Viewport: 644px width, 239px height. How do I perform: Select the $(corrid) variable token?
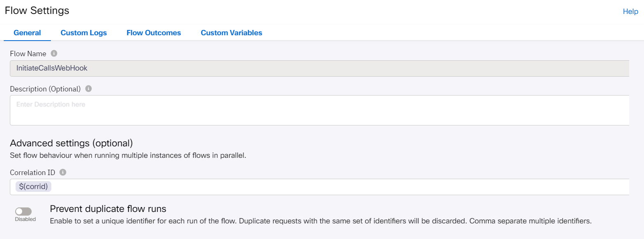click(x=33, y=187)
